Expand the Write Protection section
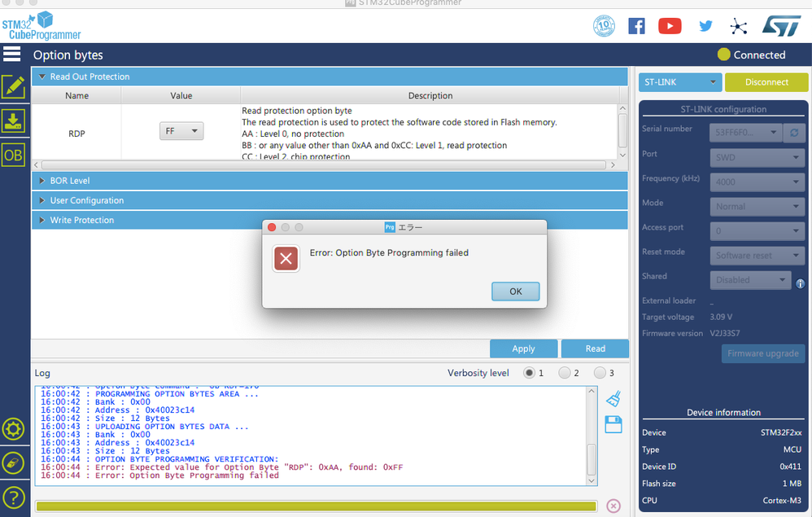Viewport: 812px width, 517px height. point(330,220)
